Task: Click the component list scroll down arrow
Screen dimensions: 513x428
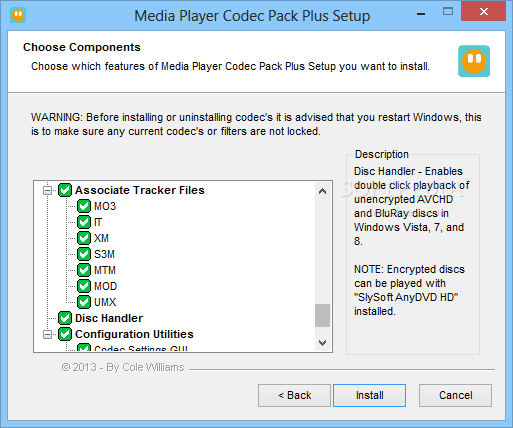Action: (322, 343)
